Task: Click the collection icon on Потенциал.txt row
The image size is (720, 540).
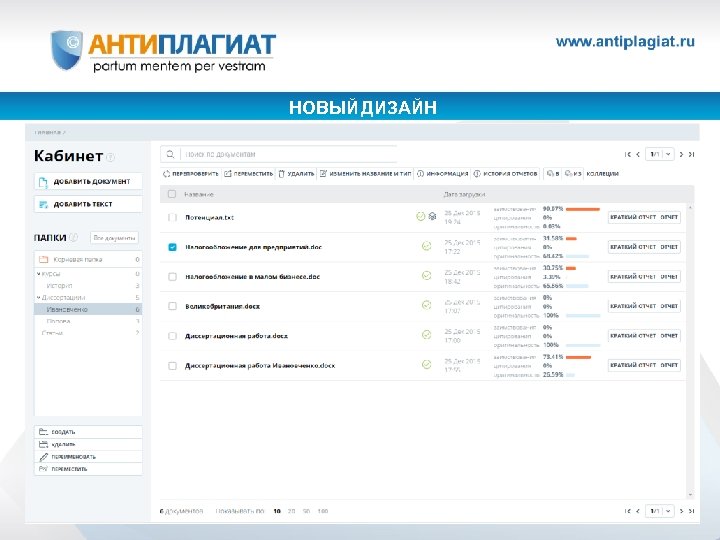Action: (x=433, y=216)
